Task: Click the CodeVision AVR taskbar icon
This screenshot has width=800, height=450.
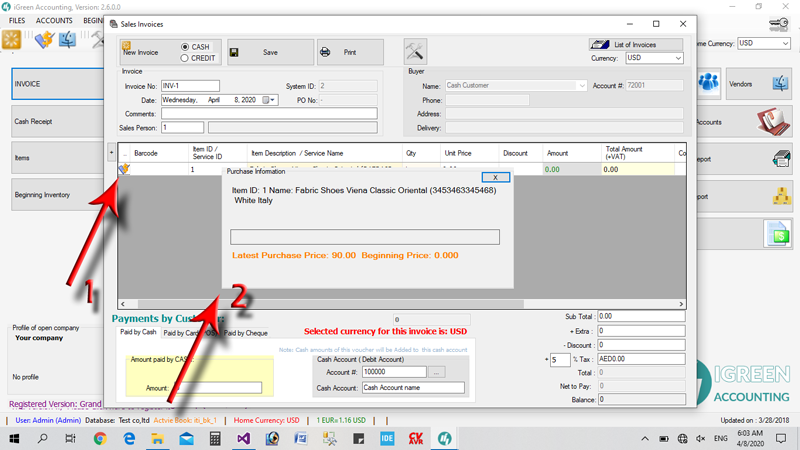Action: (416, 439)
